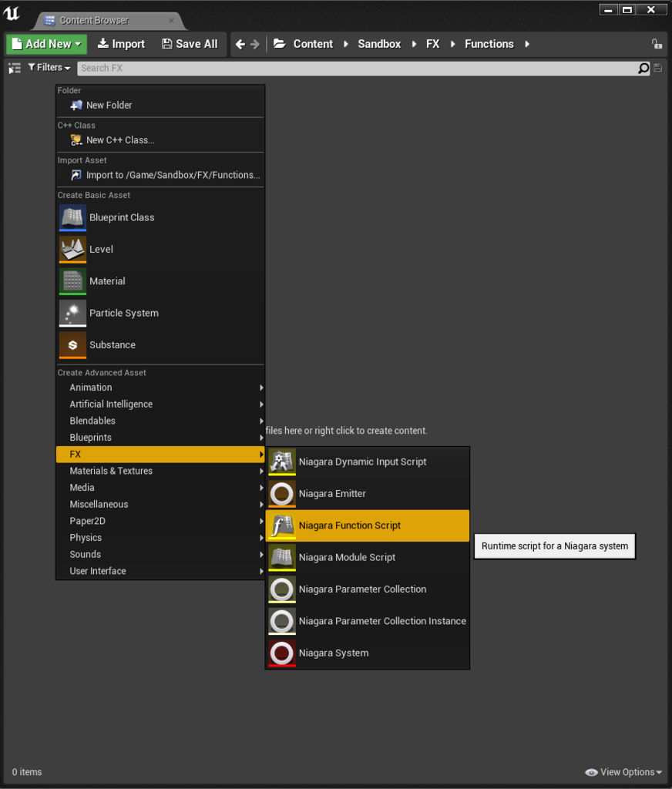672x789 pixels.
Task: Click the Particle System asset icon
Action: pyautogui.click(x=72, y=313)
